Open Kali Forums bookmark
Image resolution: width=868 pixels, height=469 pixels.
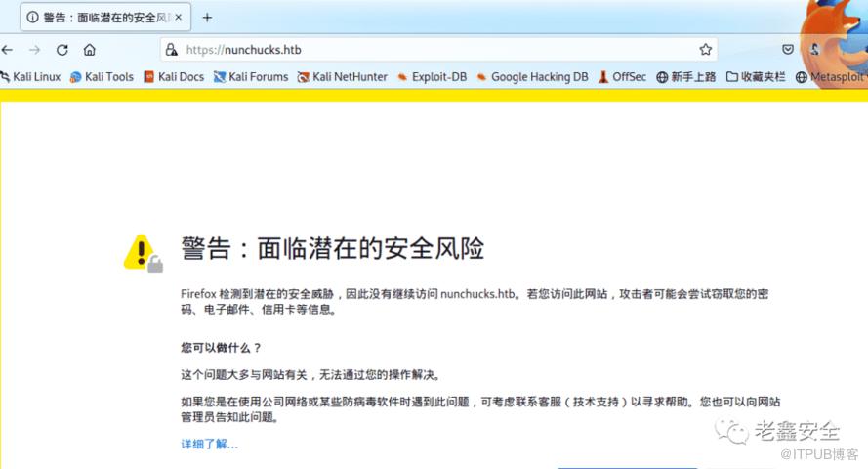pyautogui.click(x=251, y=77)
